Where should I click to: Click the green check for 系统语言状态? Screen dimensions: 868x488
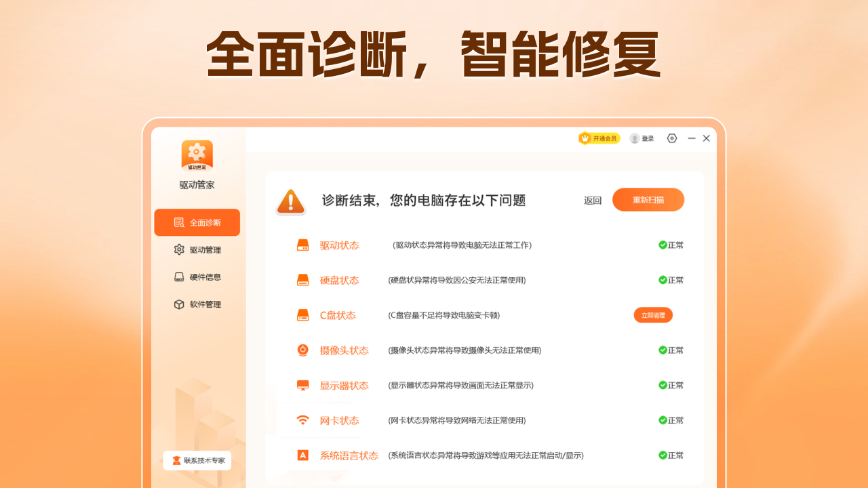click(x=663, y=455)
